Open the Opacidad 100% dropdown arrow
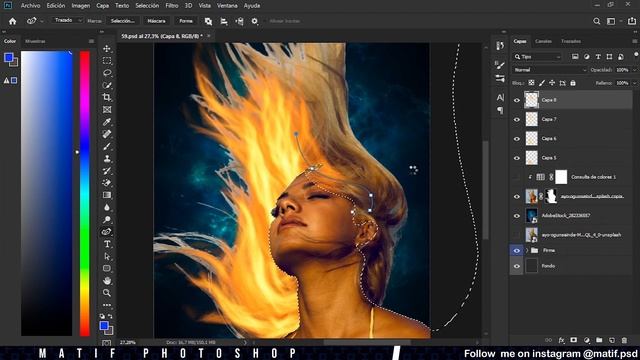The height and width of the screenshot is (360, 640). [634, 70]
